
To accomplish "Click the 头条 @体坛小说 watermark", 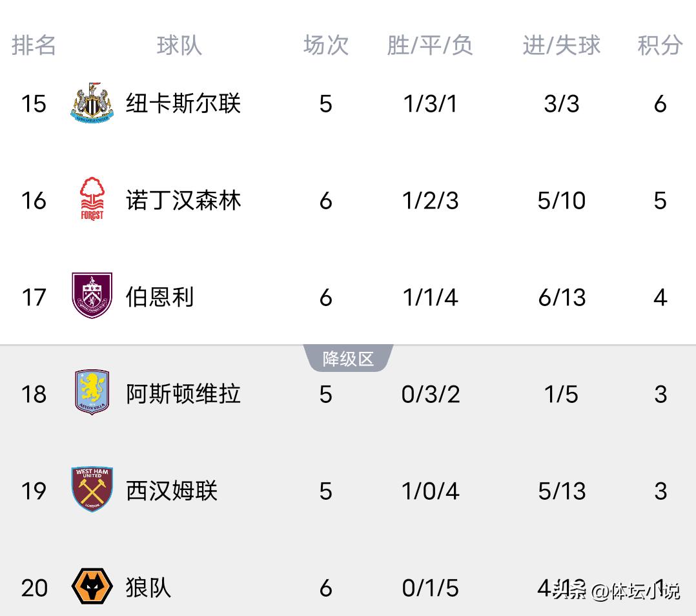I will (615, 590).
